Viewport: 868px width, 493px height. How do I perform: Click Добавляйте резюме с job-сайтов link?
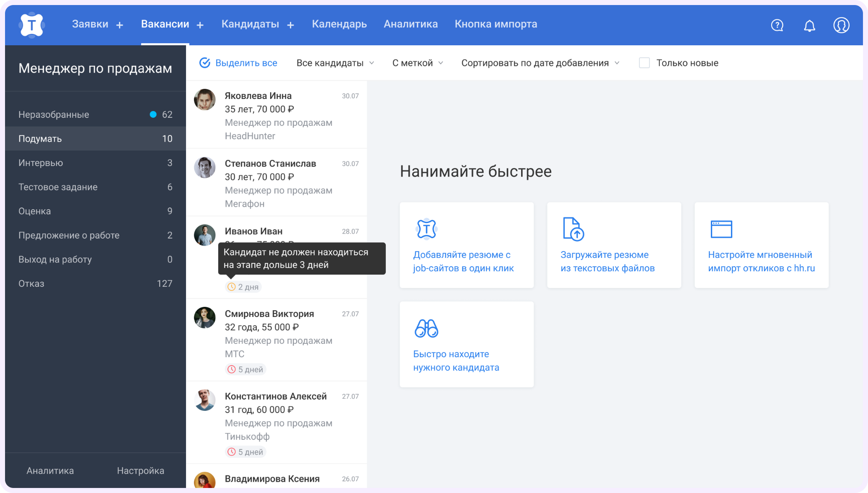point(463,261)
